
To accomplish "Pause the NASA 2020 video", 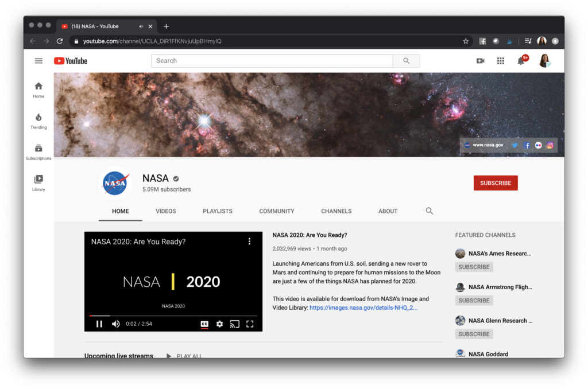I will [99, 324].
